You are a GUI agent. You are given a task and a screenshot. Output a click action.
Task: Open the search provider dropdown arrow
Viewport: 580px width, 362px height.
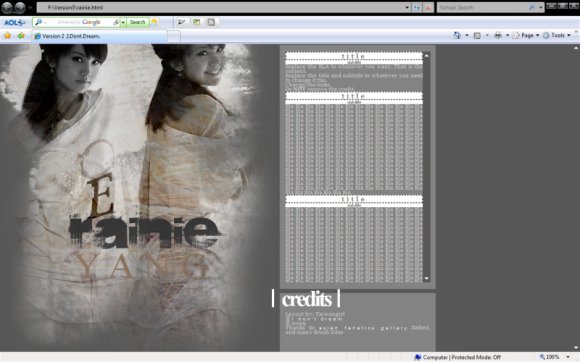pos(540,7)
